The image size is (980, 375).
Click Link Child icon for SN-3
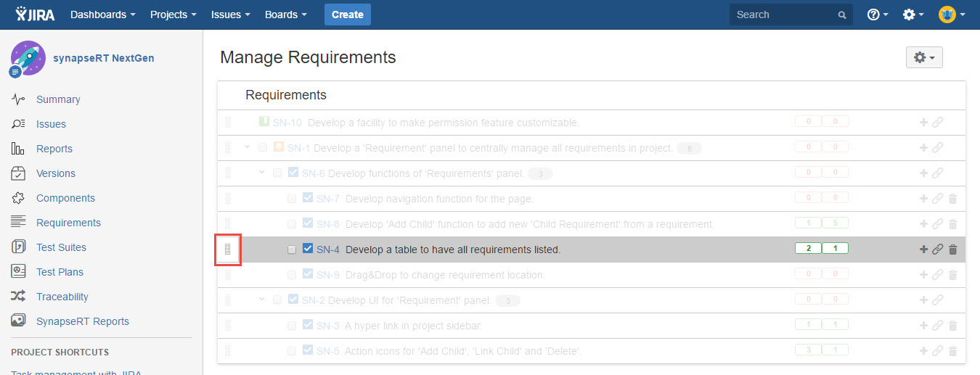(x=938, y=326)
